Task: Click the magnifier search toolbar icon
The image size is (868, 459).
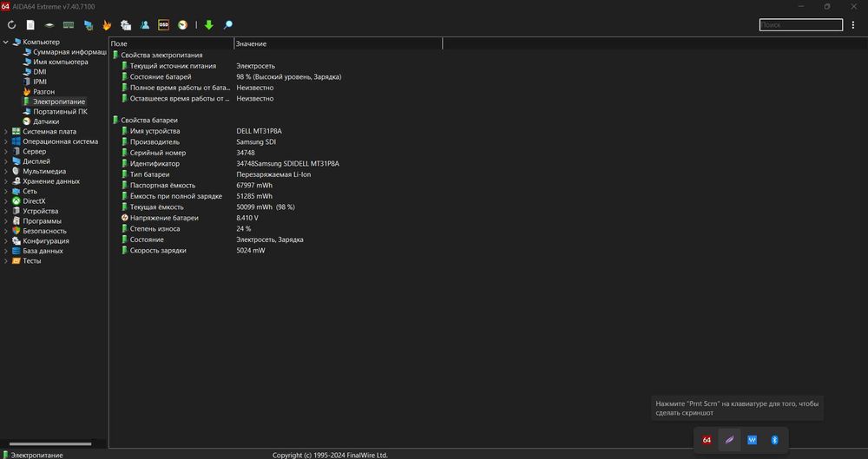Action: point(227,25)
